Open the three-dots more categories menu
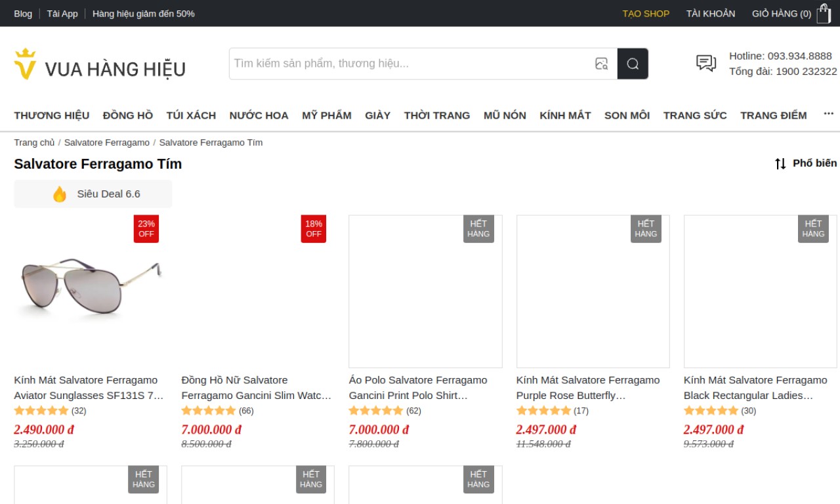 coord(829,114)
